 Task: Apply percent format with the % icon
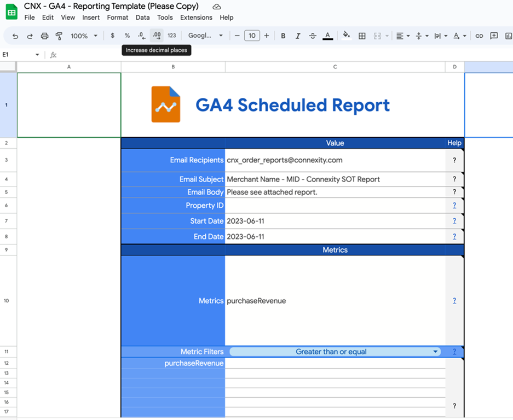(x=127, y=36)
